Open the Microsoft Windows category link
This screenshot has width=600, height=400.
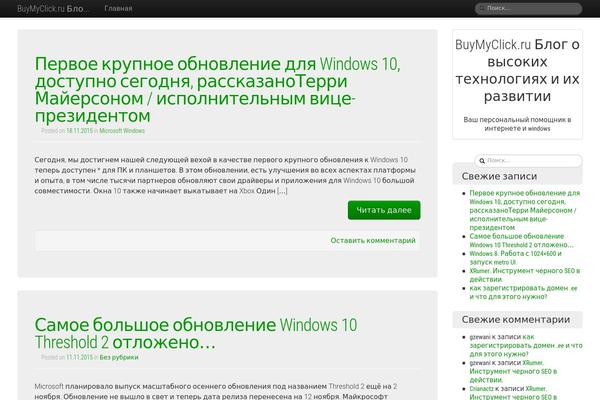pyautogui.click(x=122, y=131)
